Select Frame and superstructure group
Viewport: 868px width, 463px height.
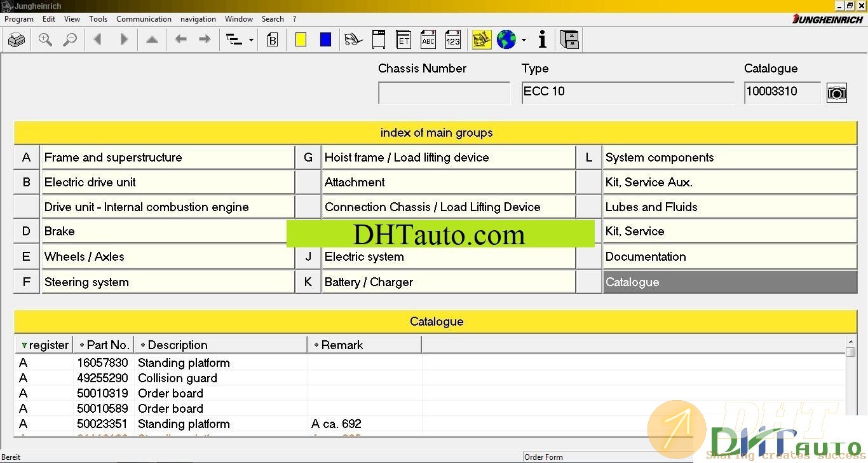coord(168,158)
